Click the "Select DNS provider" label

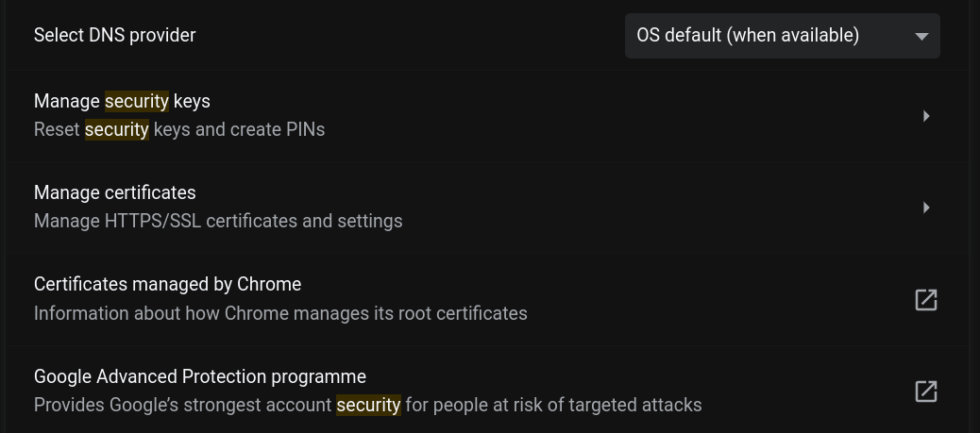pos(115,36)
